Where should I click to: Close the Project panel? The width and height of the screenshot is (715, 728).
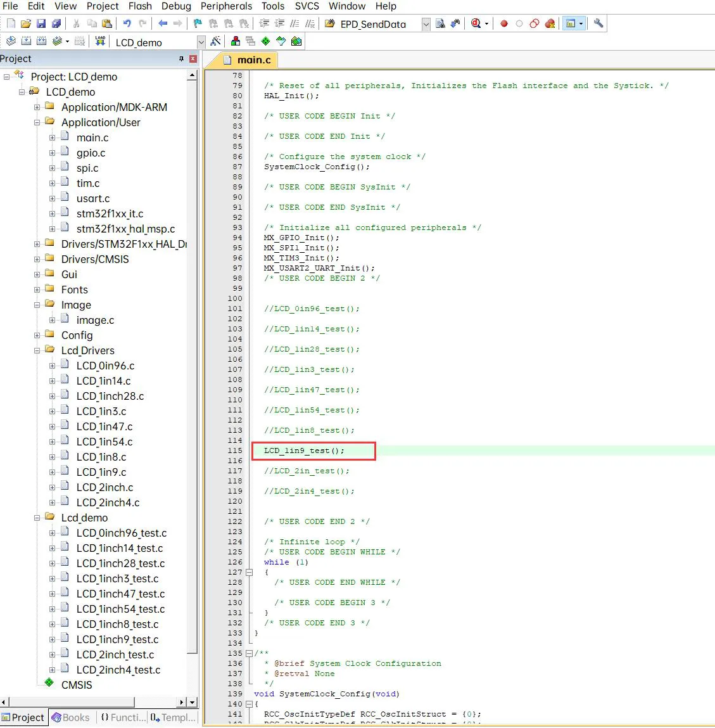tap(193, 59)
